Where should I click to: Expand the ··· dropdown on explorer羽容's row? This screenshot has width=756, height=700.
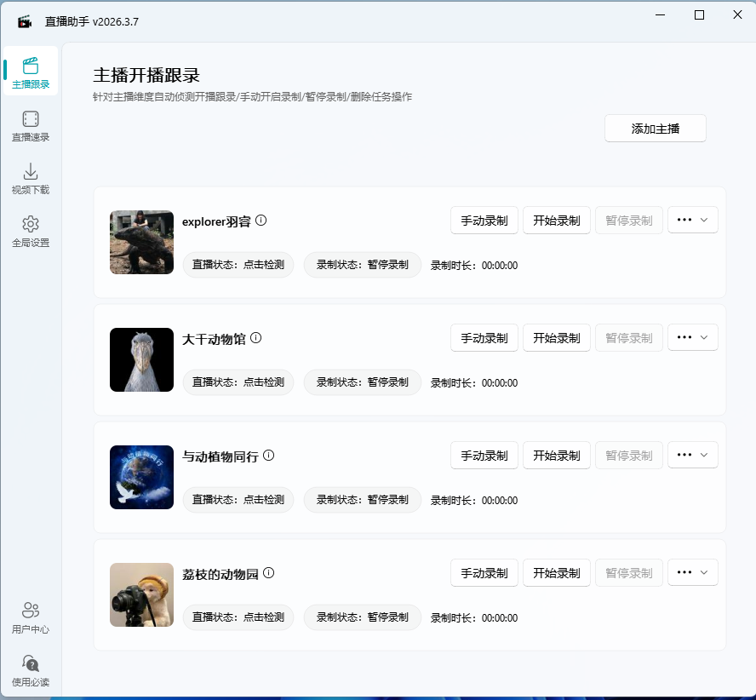pos(692,220)
